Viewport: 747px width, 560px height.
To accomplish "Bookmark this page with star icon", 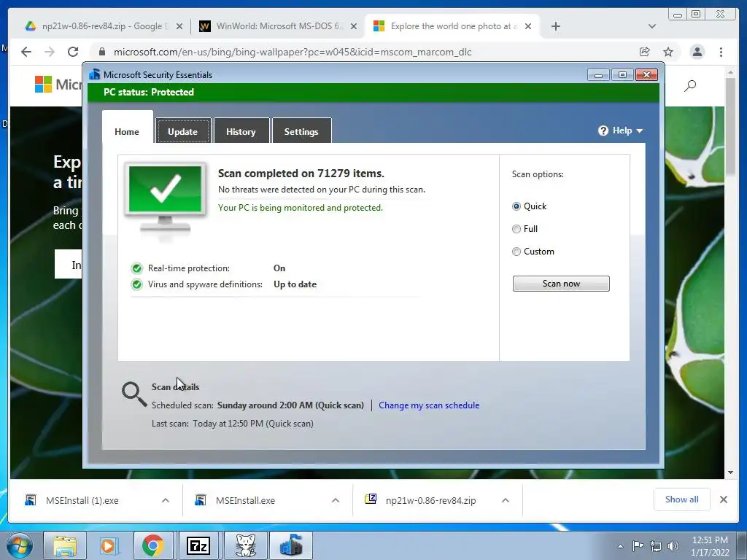I will coord(668,52).
